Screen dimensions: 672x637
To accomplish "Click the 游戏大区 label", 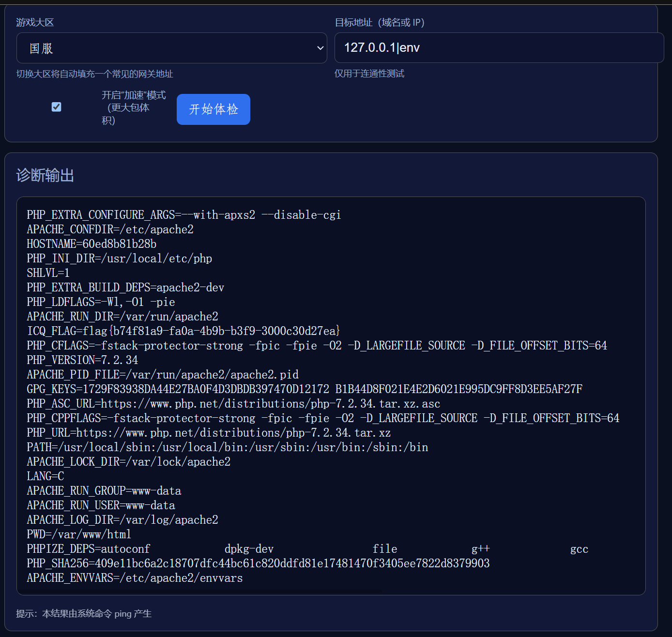I will (x=34, y=22).
